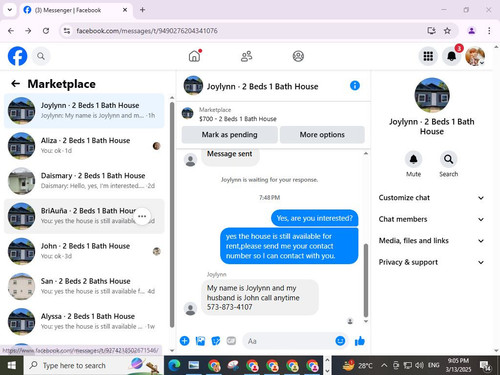Viewport: 500px width, 375px height.
Task: Open Microsoft Edge from taskbar
Action: [x=174, y=366]
